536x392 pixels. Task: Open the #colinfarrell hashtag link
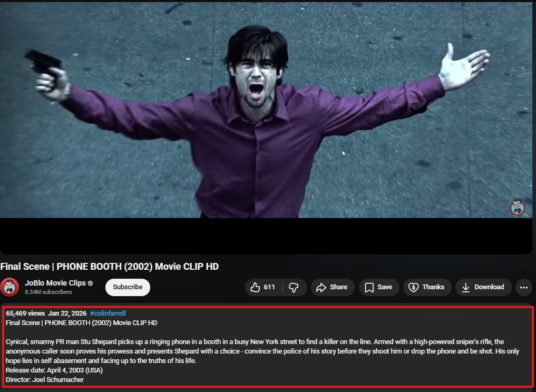pyautogui.click(x=108, y=313)
